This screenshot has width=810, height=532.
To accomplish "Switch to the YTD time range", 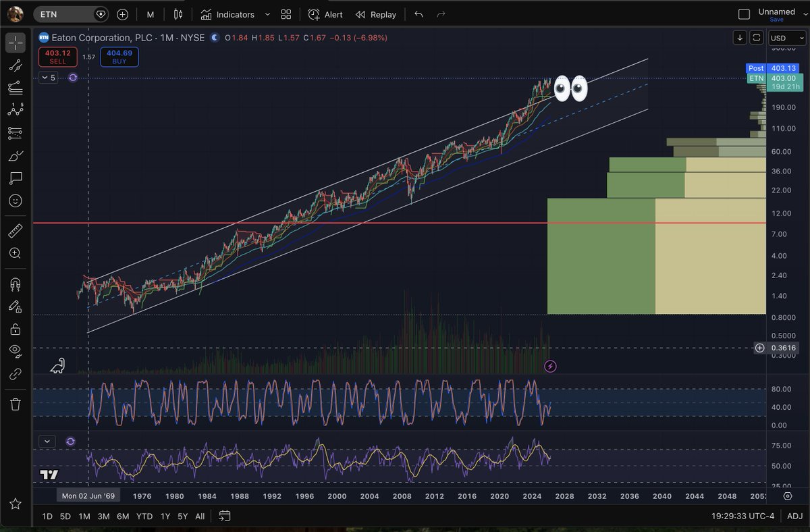I will 144,516.
